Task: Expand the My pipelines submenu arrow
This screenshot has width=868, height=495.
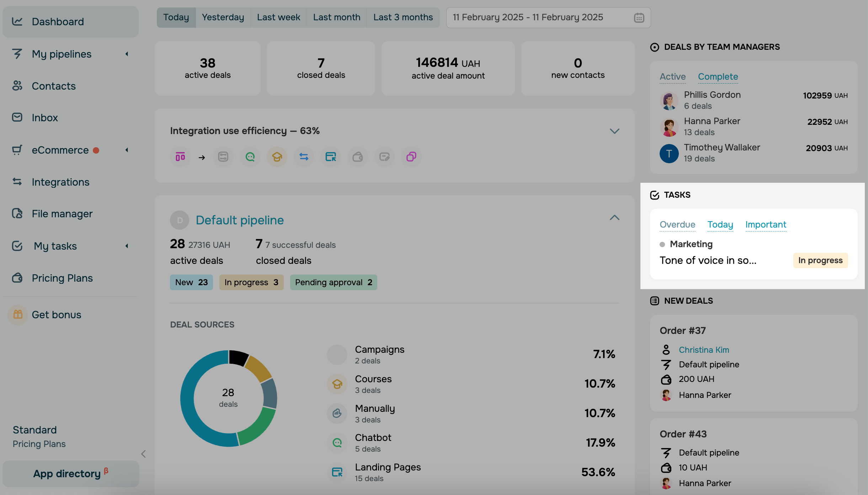Action: (127, 54)
